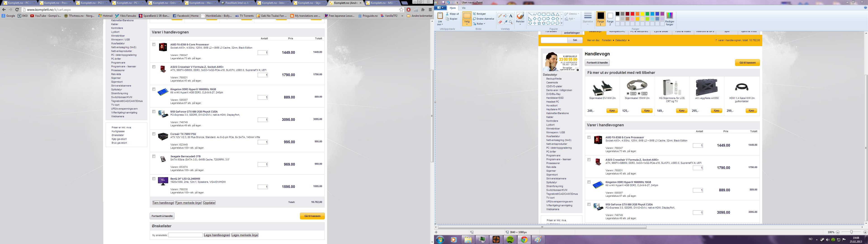Select the Pencil tool in Paint
The width and height of the screenshot is (868, 244).
point(500,16)
